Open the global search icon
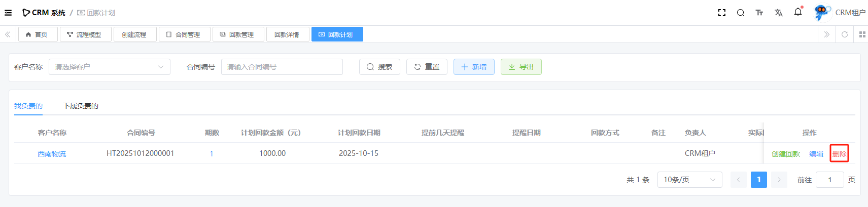868x207 pixels. [740, 13]
